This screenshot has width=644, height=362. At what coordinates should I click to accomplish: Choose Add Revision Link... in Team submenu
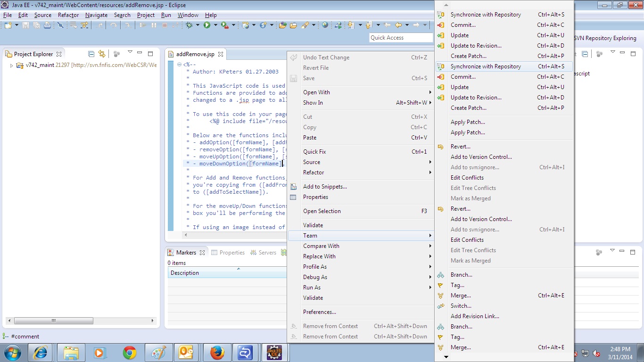(504, 316)
